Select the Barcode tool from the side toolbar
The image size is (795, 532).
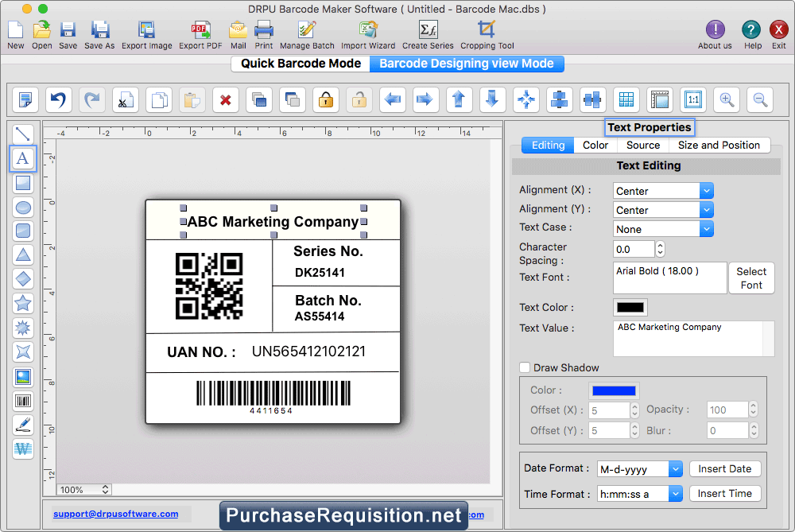click(x=23, y=400)
